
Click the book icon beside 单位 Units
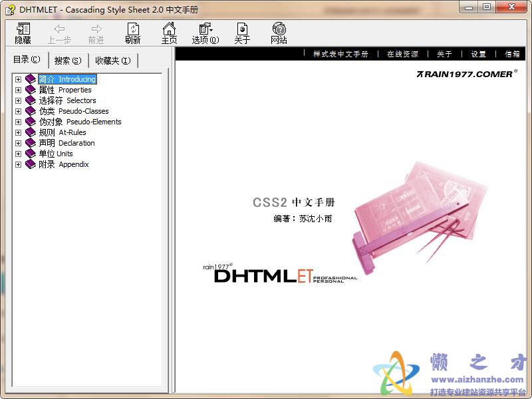click(x=31, y=154)
